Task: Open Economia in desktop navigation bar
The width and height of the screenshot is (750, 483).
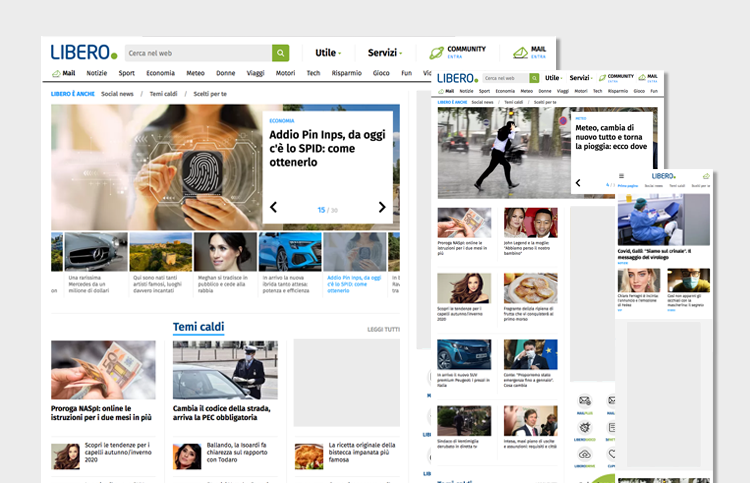Action: [160, 73]
